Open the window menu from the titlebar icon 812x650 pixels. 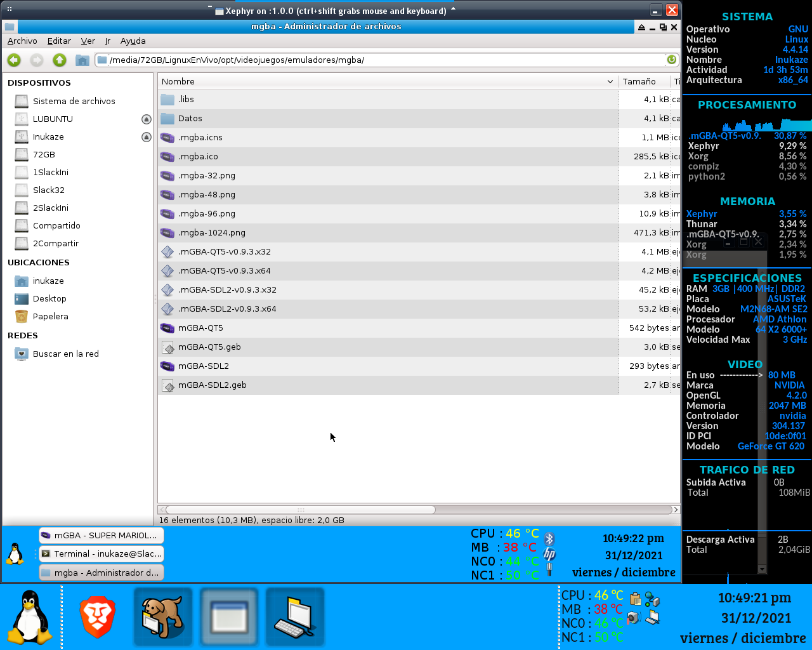tap(9, 27)
